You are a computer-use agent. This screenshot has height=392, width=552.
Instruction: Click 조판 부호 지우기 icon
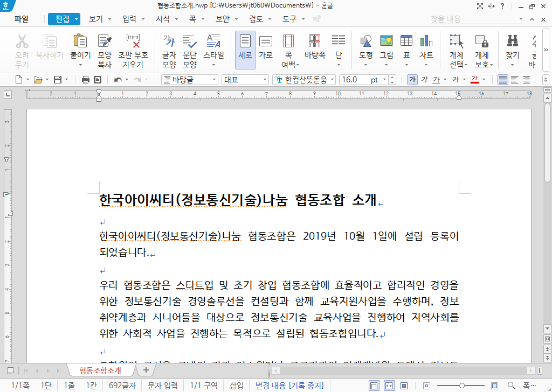click(x=133, y=41)
